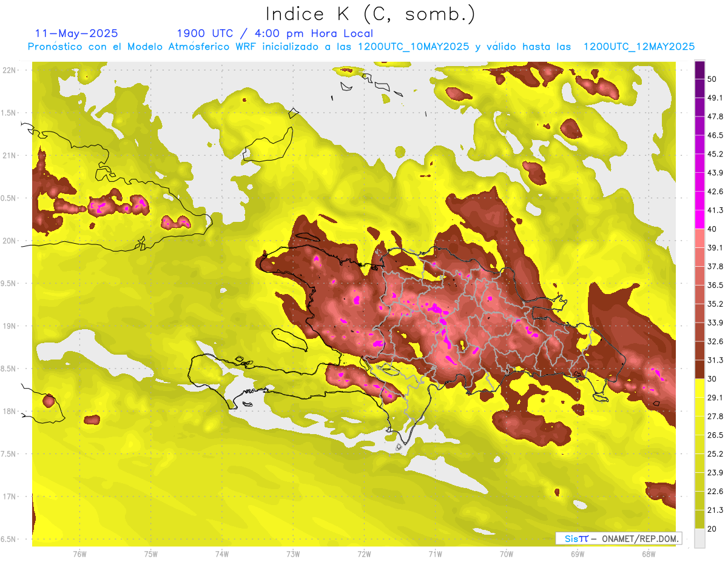Screen dimensions: 728x562
Task: Click the salmon swatch between 39.1 and 40
Action: coord(699,239)
